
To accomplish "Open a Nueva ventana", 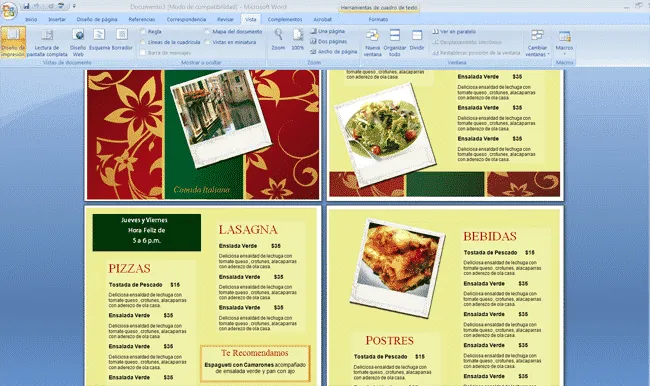I will click(372, 43).
